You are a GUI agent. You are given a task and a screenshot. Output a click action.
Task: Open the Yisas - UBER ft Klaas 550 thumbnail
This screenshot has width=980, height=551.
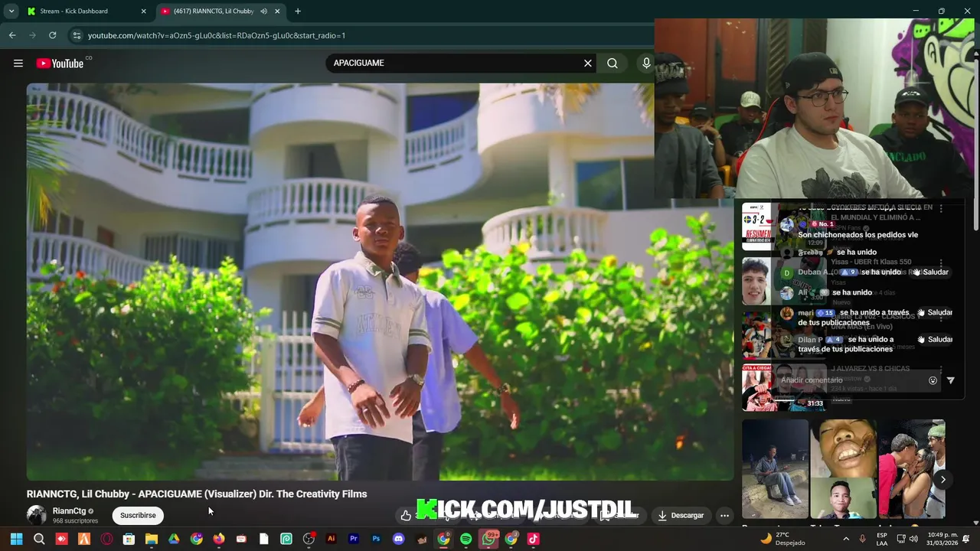coord(784,281)
